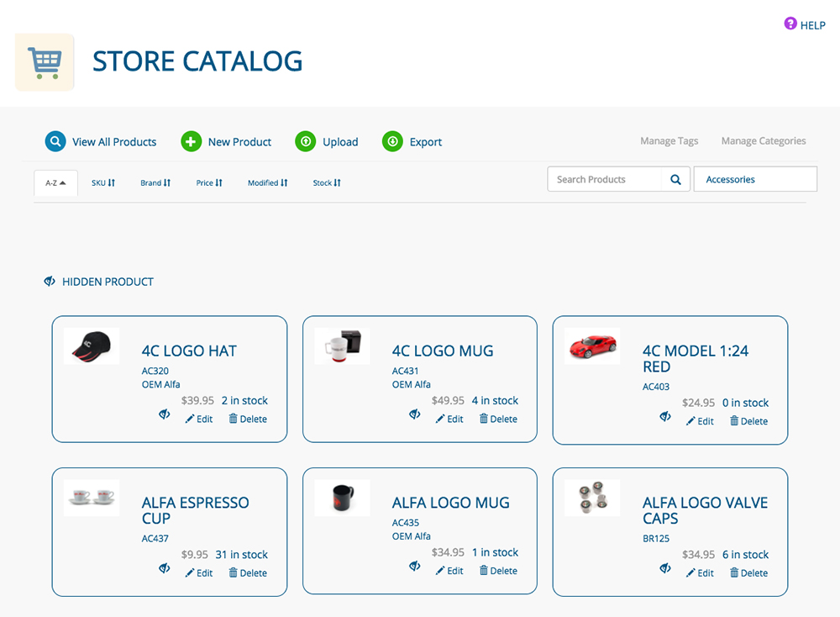Sort the catalog by Brand
Viewport: 840px width, 617px height.
coord(155,182)
